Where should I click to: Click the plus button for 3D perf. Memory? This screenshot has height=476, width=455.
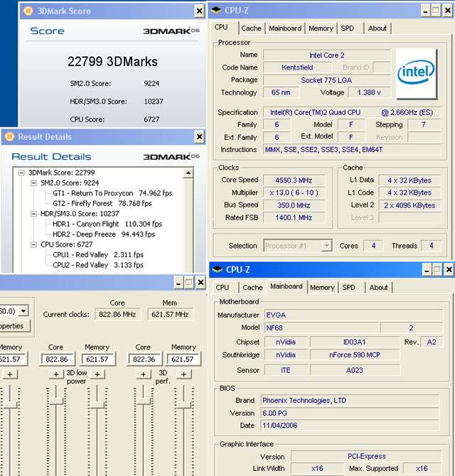pyautogui.click(x=183, y=374)
